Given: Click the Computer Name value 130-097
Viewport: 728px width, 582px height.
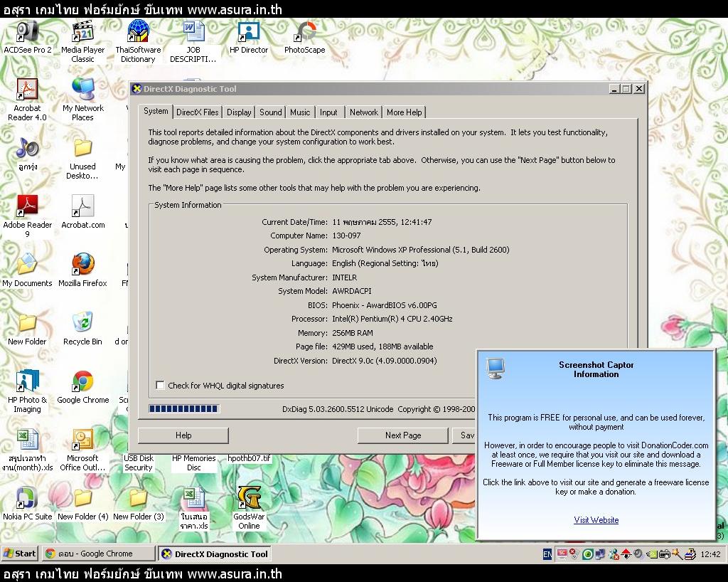Looking at the screenshot, I should tap(346, 236).
